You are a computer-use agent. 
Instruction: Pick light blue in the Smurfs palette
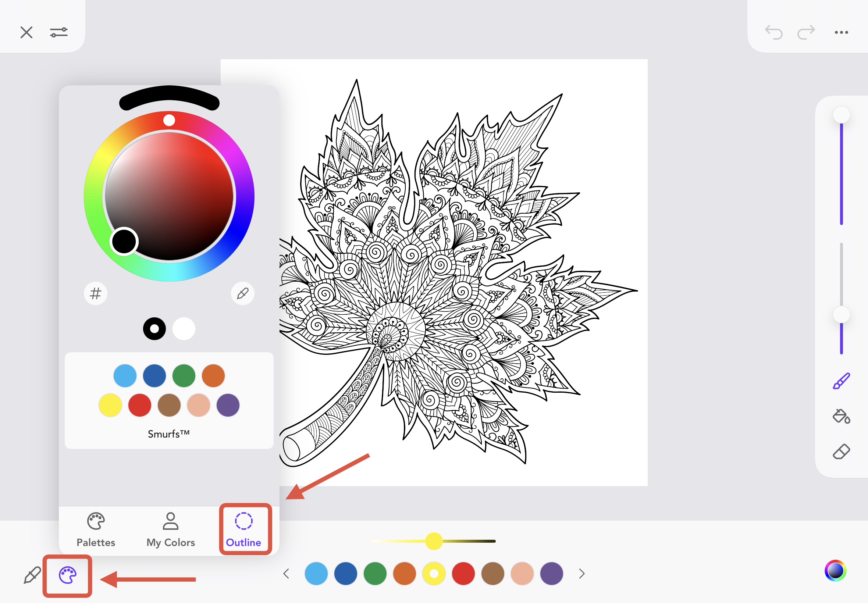coord(125,375)
